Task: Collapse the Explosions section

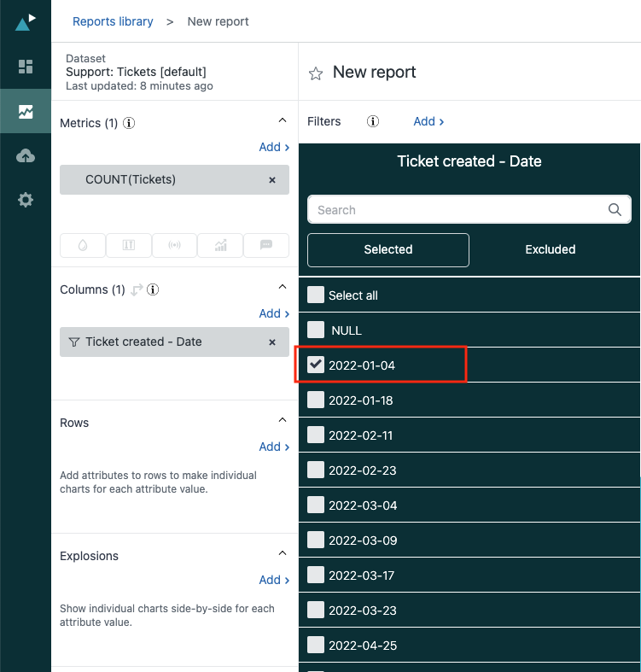Action: 283,554
